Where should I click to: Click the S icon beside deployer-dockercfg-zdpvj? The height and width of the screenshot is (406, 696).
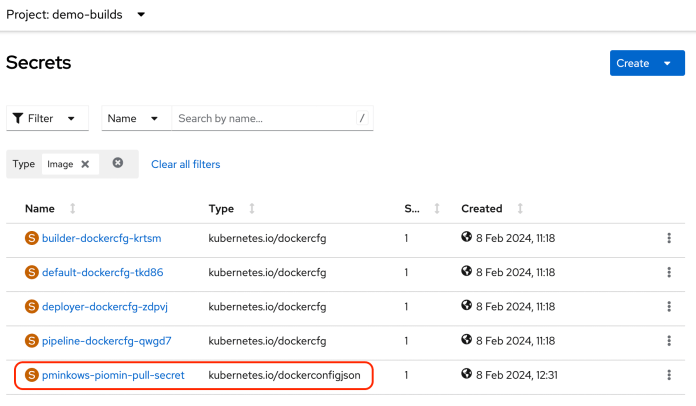click(x=32, y=307)
